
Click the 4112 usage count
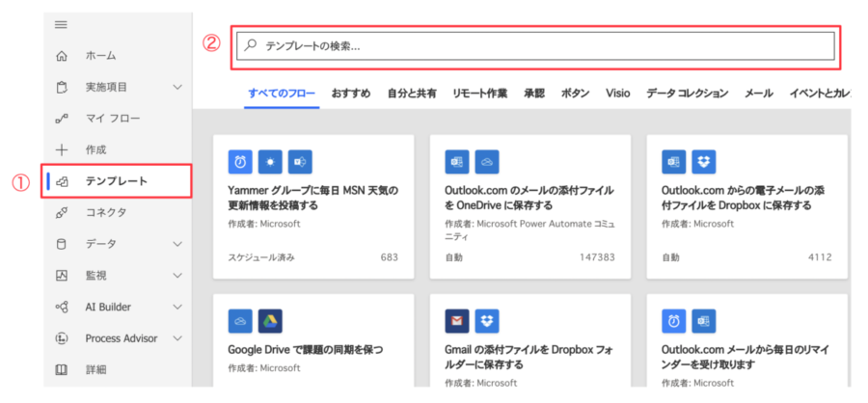(819, 257)
